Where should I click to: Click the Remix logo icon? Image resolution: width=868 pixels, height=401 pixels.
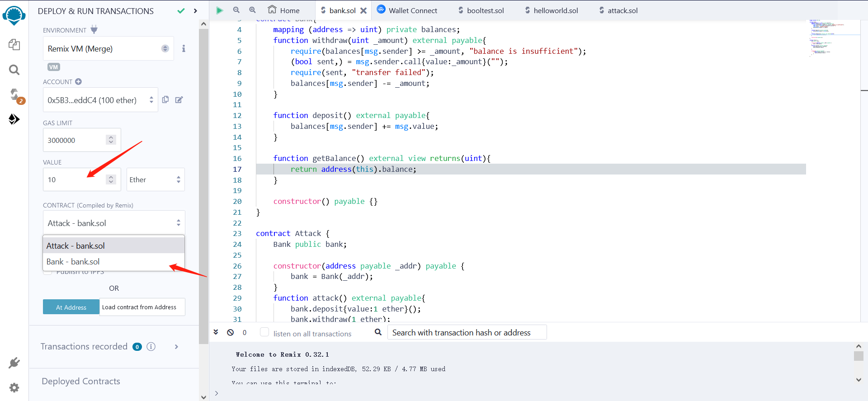pos(14,15)
